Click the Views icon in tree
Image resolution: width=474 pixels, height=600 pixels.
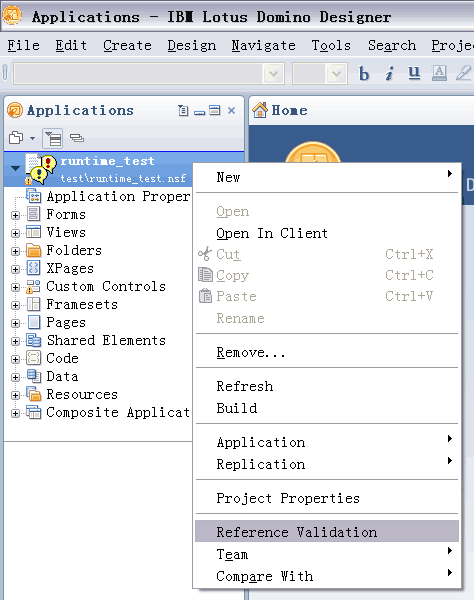point(34,232)
